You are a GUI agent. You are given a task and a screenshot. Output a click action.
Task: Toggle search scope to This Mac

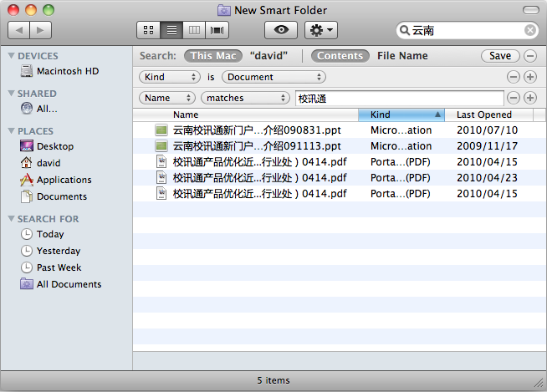click(x=212, y=56)
